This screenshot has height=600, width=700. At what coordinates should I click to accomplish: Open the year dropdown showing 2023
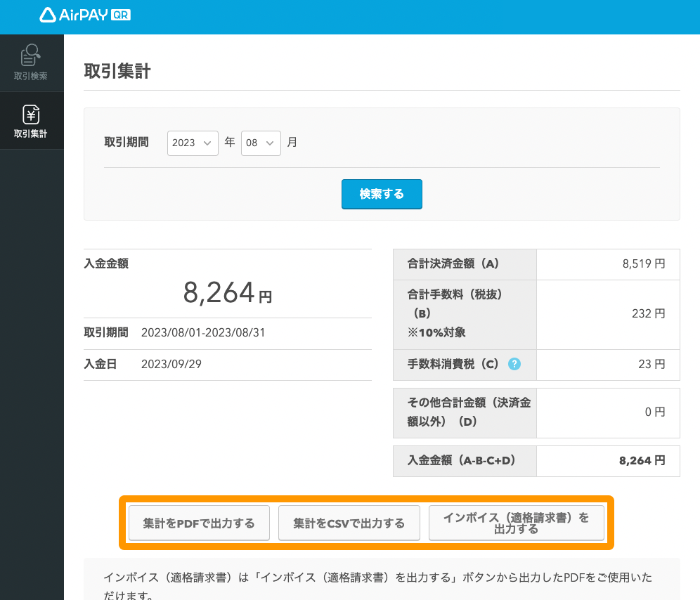193,143
